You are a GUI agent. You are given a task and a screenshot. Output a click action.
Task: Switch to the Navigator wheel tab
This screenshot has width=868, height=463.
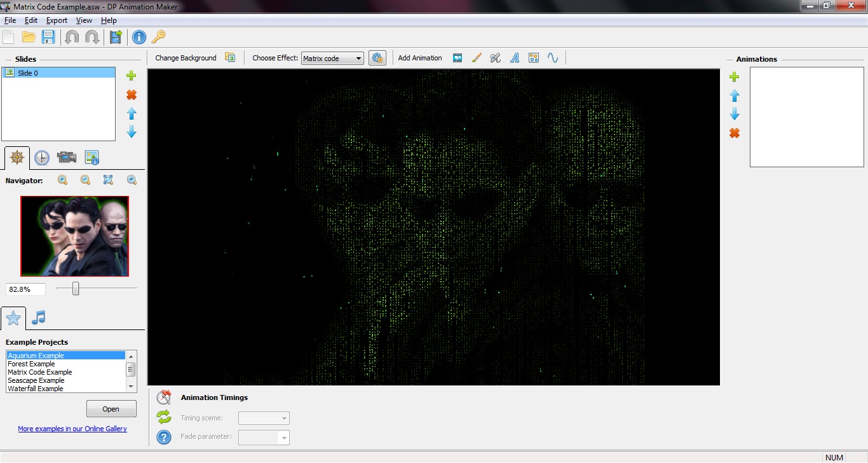(17, 157)
